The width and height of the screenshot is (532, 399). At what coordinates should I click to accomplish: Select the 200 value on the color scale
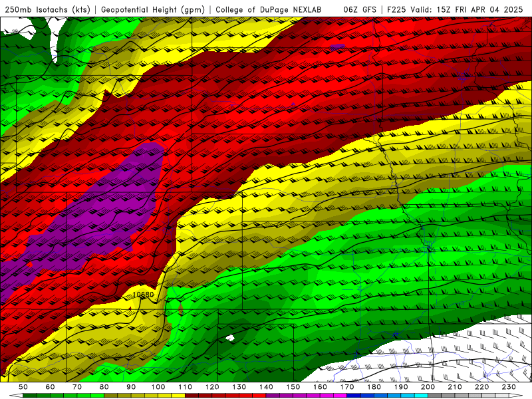(x=428, y=387)
